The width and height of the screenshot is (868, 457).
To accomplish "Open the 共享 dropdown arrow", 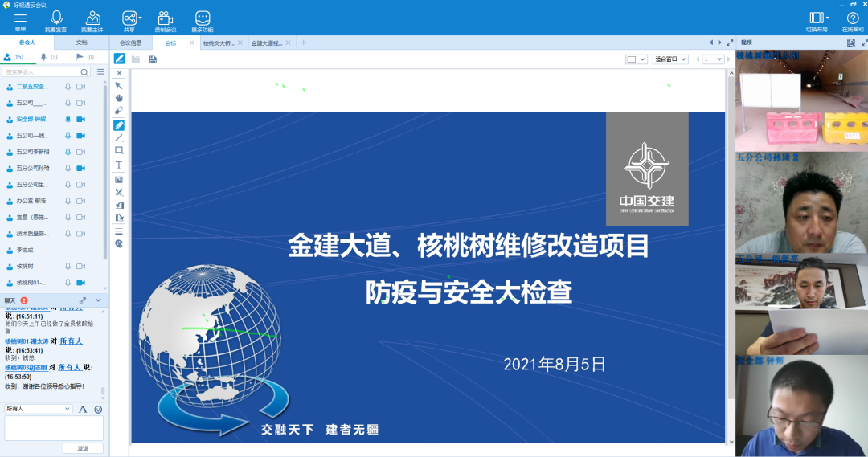I will [140, 18].
